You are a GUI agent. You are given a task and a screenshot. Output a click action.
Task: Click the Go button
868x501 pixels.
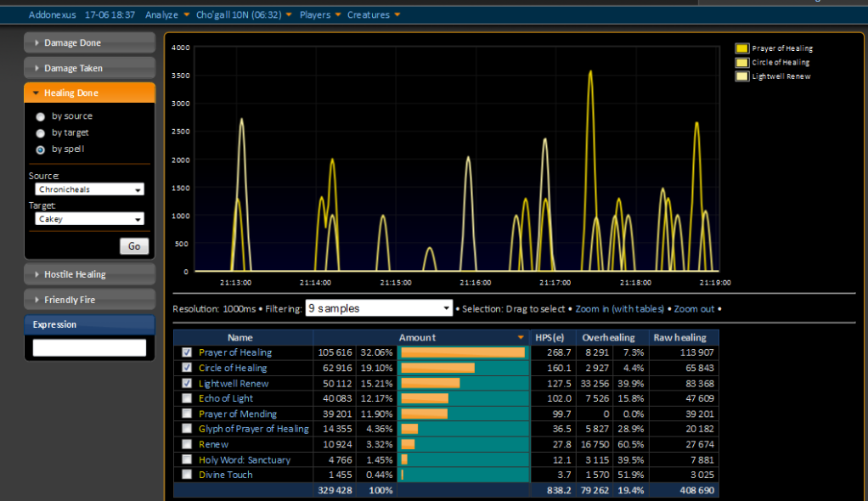point(134,246)
